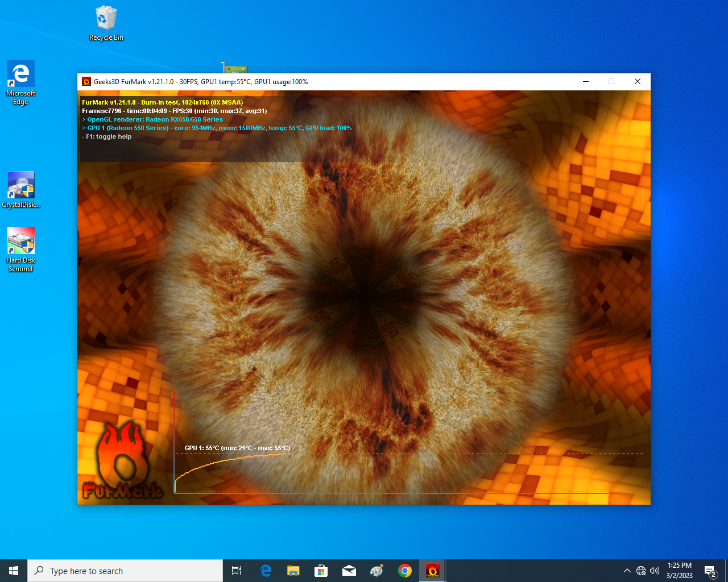Click the taskbar clock showing 1:25 PM
Viewport: 728px width, 582px height.
(x=680, y=571)
